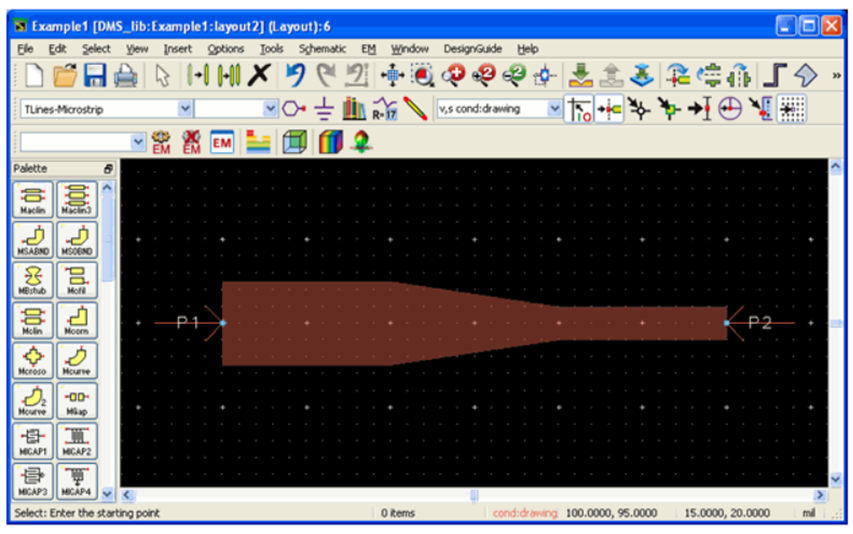Zoom in by two using x2 magnifier

483,75
